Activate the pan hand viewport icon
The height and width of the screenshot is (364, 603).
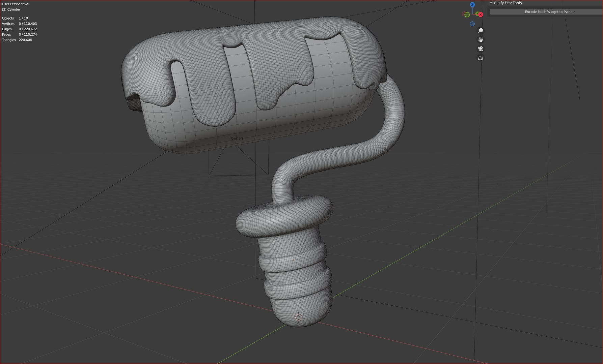click(481, 40)
